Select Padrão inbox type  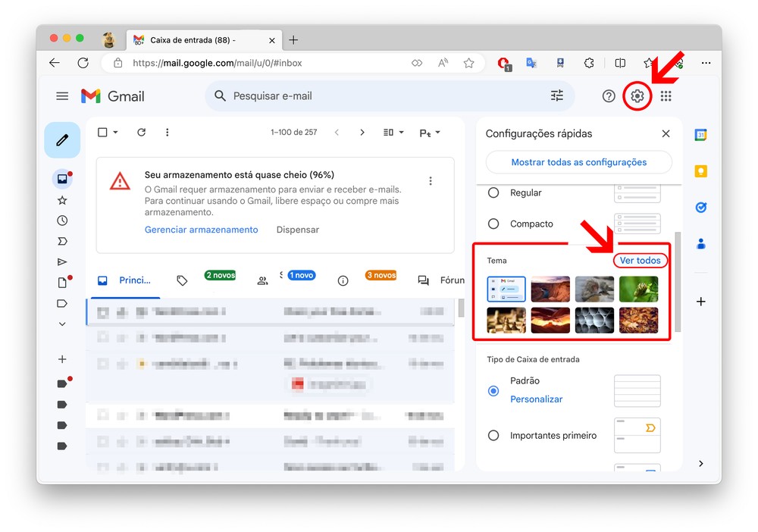(x=493, y=390)
